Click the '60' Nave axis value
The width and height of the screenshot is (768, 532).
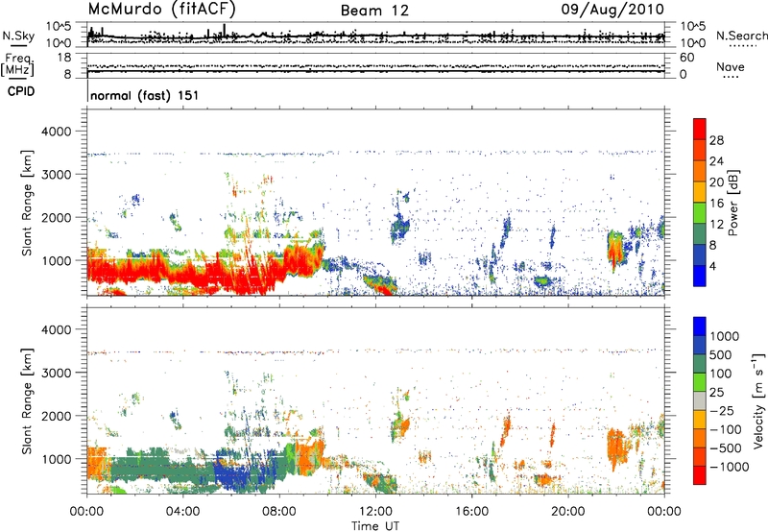tap(686, 58)
